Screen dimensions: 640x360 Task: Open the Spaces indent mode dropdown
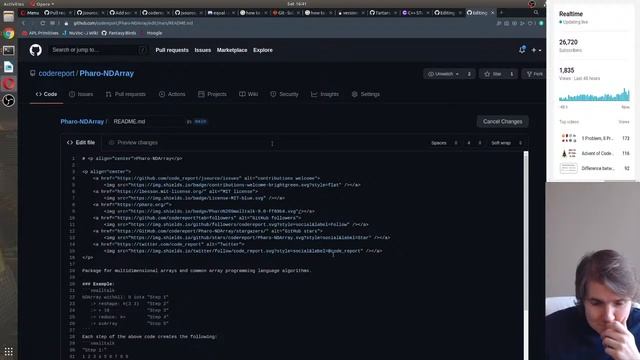[x=444, y=143]
